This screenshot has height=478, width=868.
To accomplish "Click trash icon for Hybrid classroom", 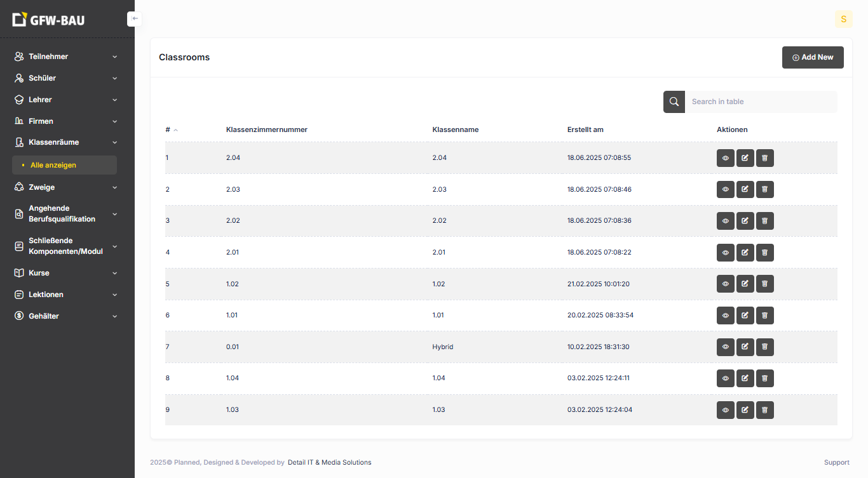I will coord(765,347).
